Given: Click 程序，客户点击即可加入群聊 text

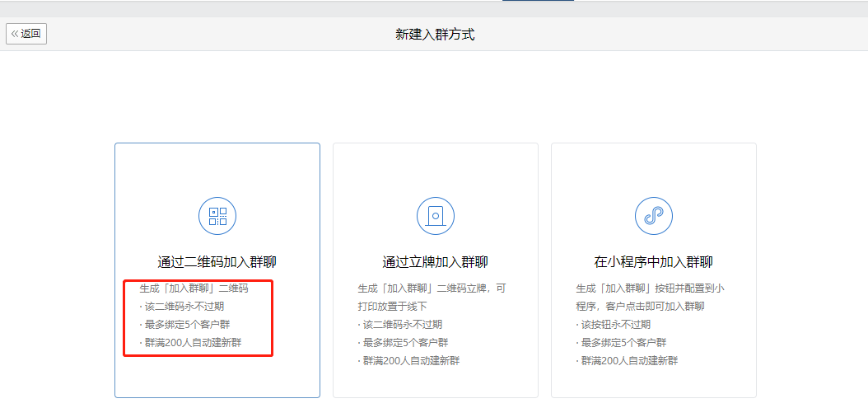Looking at the screenshot, I should [640, 306].
